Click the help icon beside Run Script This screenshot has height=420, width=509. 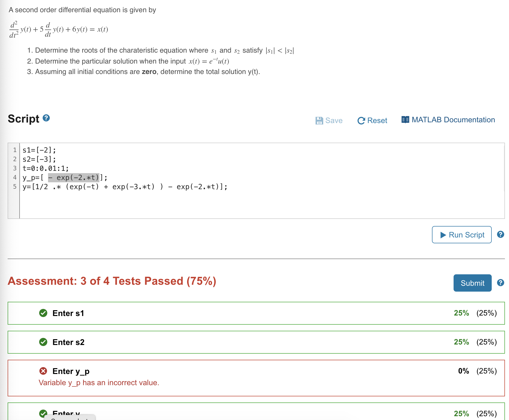pyautogui.click(x=501, y=234)
